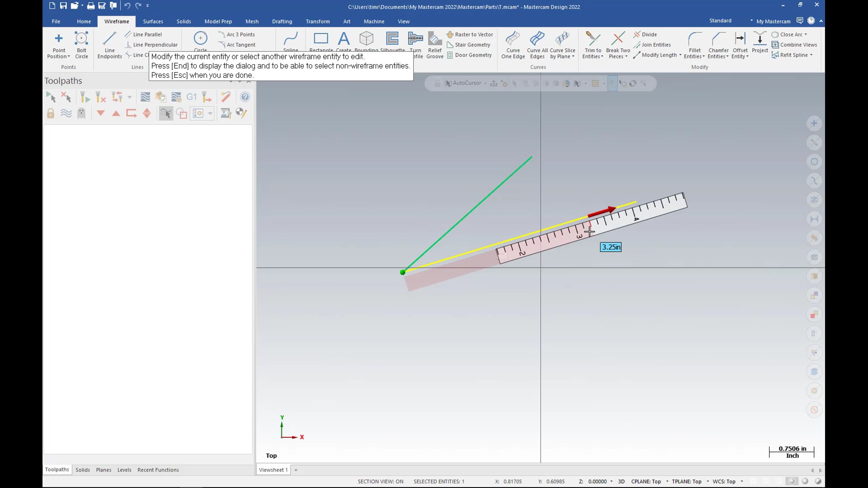Click the Planes panel tab
The height and width of the screenshot is (488, 868).
click(x=103, y=469)
